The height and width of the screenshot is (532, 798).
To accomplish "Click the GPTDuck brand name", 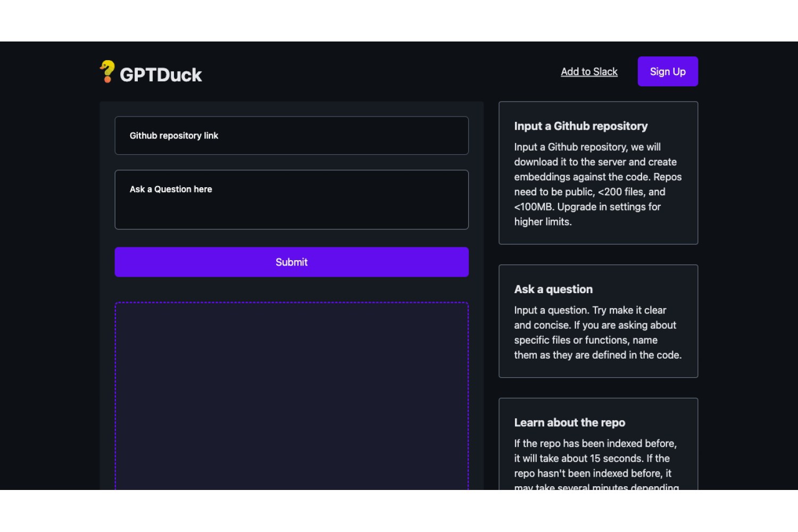I will [x=161, y=75].
